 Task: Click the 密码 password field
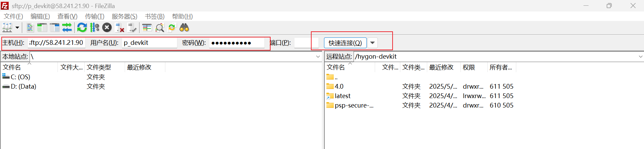point(237,43)
